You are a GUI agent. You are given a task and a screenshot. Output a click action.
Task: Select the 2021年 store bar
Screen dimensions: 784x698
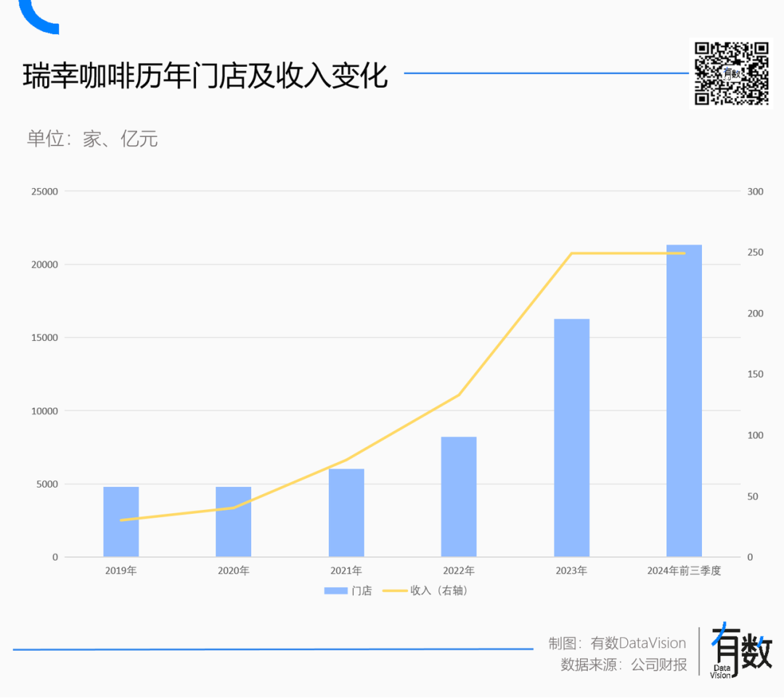point(346,512)
